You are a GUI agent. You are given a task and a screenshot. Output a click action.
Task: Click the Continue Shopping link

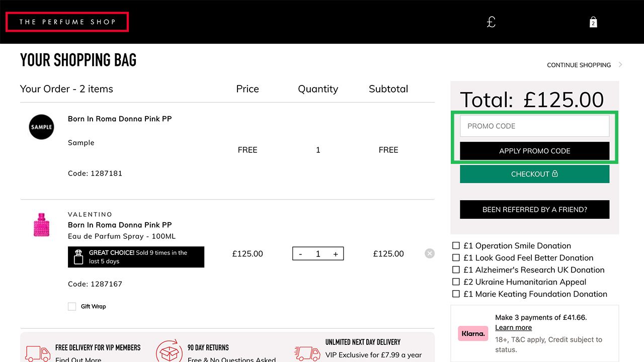579,65
